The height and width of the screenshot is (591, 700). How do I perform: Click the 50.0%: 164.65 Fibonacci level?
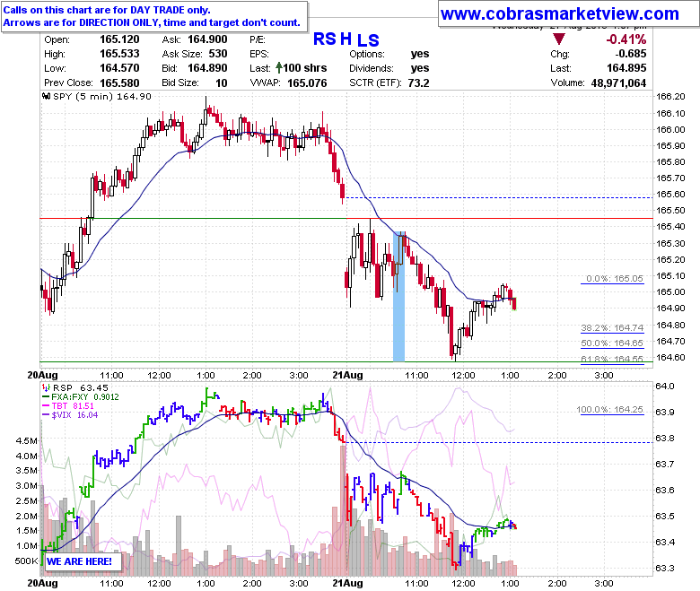pos(612,343)
